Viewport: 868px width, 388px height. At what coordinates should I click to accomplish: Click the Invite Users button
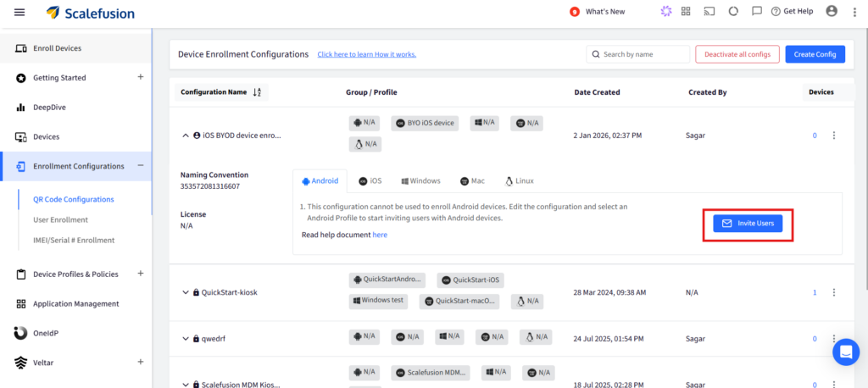coord(748,223)
